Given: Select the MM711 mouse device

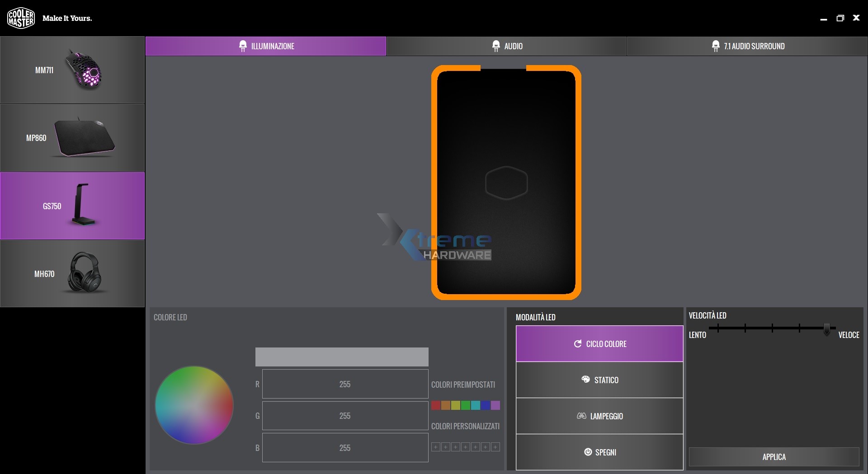Looking at the screenshot, I should pos(72,70).
